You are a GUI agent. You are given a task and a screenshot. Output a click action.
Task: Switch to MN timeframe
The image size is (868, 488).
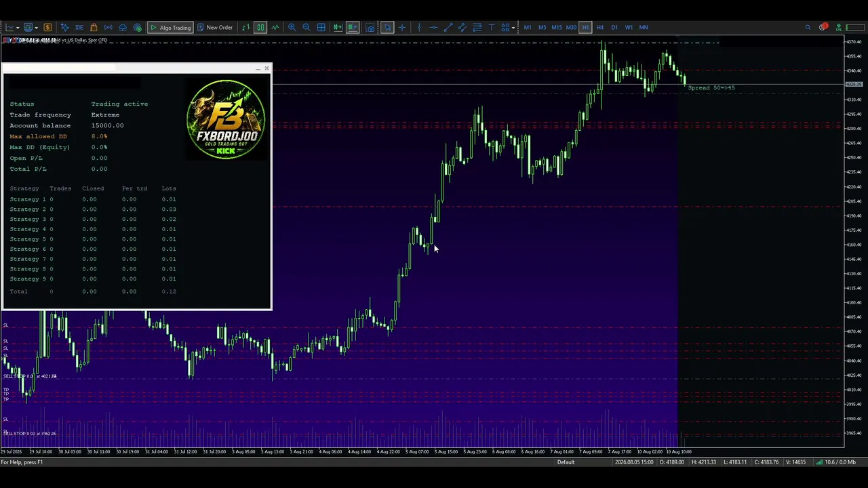[644, 27]
